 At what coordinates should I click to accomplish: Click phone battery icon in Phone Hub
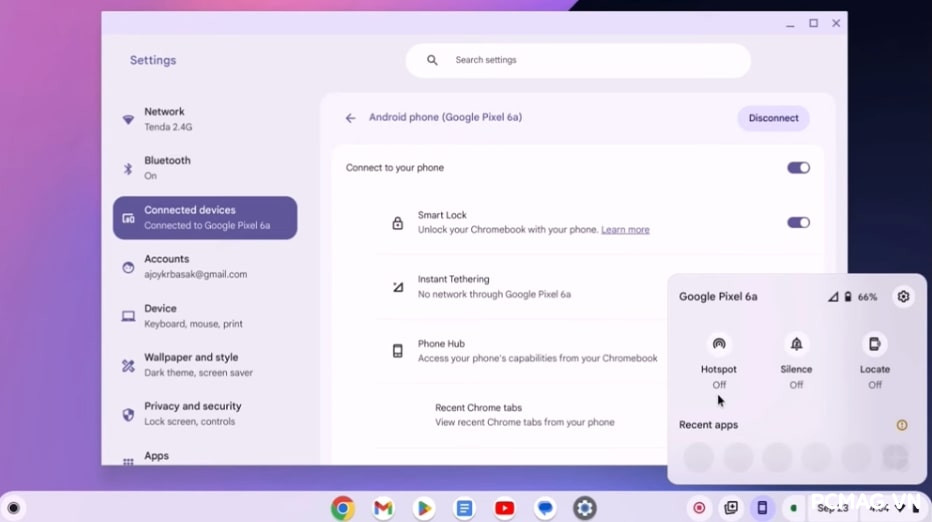coord(848,297)
